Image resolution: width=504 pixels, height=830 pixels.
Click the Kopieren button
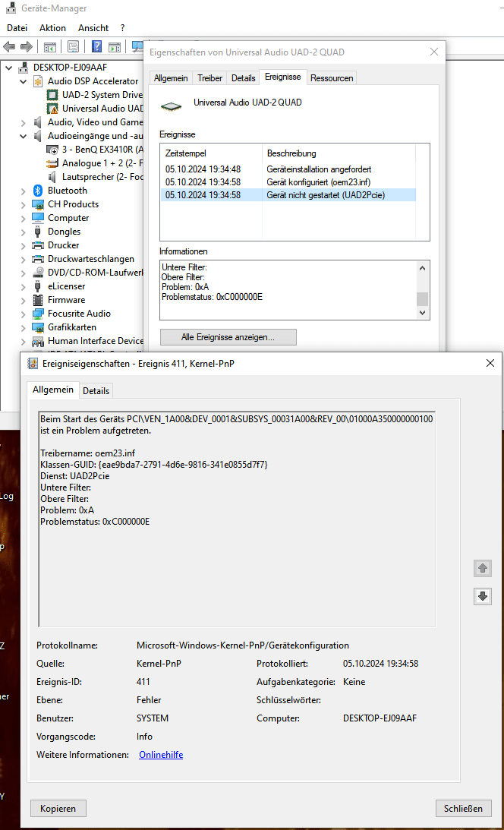click(58, 808)
